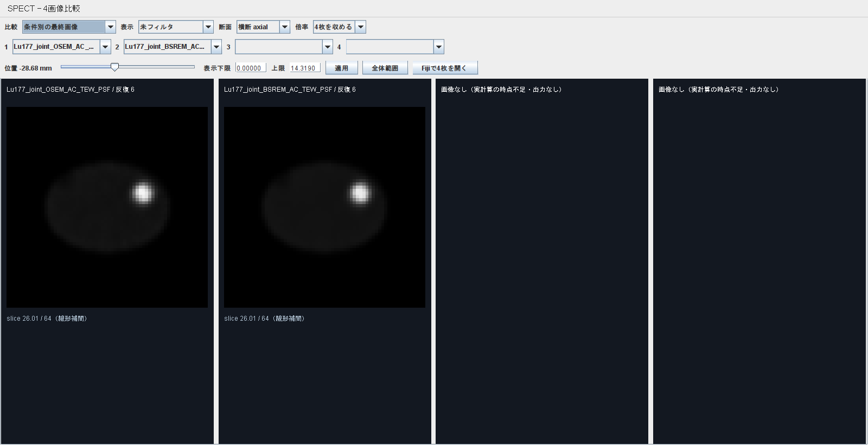
Task: Click the 表示下限 lower limit field
Action: (251, 68)
